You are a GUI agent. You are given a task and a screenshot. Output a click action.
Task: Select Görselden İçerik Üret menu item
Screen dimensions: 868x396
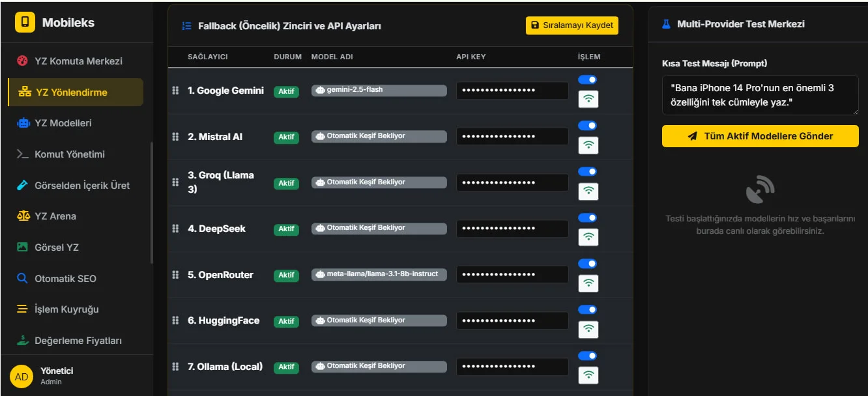click(76, 186)
